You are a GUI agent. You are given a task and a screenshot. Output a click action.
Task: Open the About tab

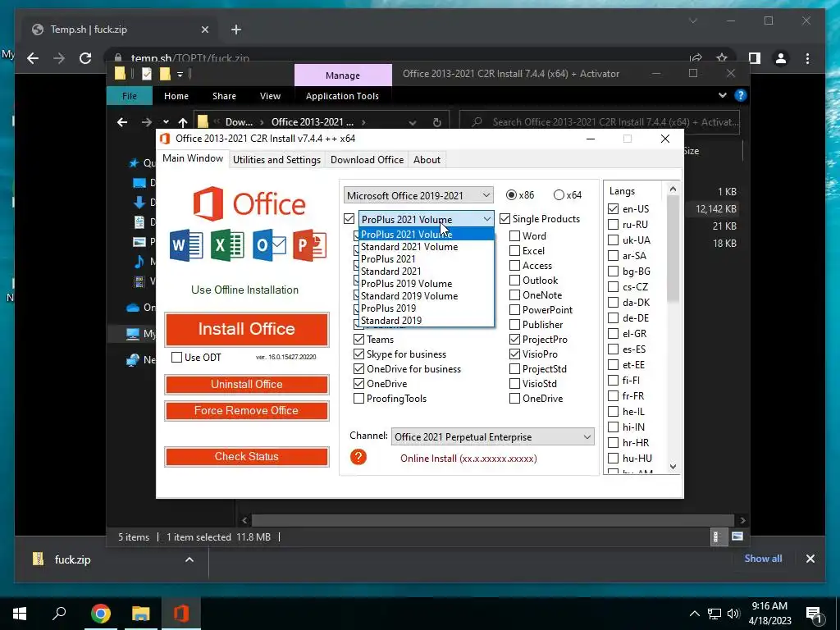(x=427, y=160)
